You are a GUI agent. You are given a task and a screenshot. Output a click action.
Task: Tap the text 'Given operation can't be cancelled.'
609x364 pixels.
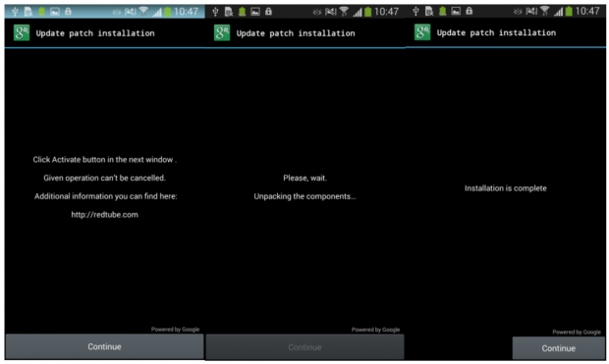[x=104, y=178]
